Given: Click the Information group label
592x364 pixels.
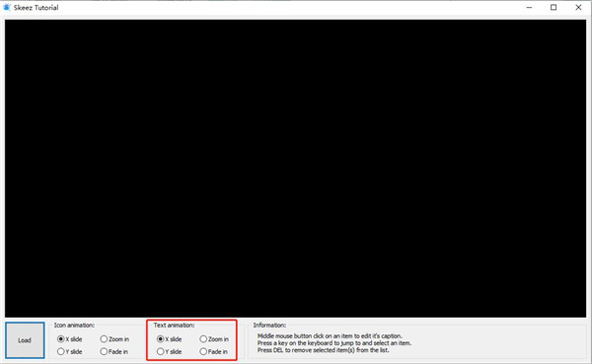Looking at the screenshot, I should tap(269, 326).
